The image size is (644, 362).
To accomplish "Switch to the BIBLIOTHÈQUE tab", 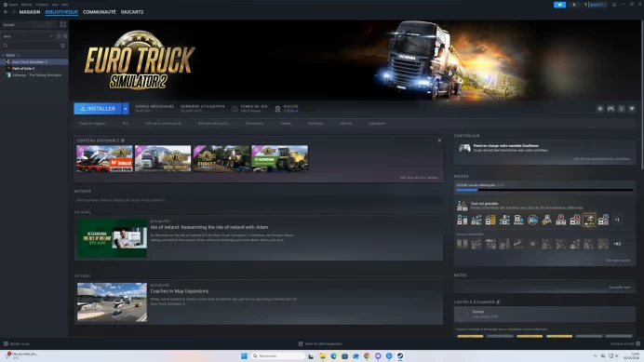I will pyautogui.click(x=61, y=12).
